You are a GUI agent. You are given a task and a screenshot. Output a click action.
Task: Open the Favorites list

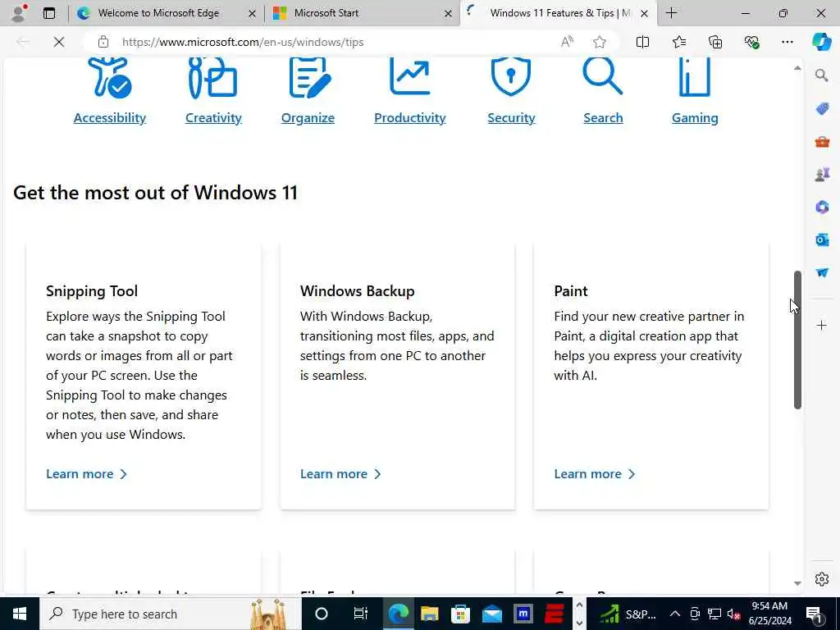click(678, 42)
